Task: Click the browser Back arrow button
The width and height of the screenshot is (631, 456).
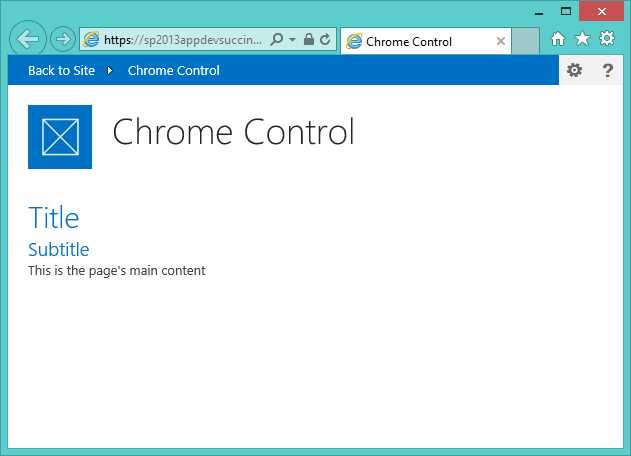Action: 27,39
